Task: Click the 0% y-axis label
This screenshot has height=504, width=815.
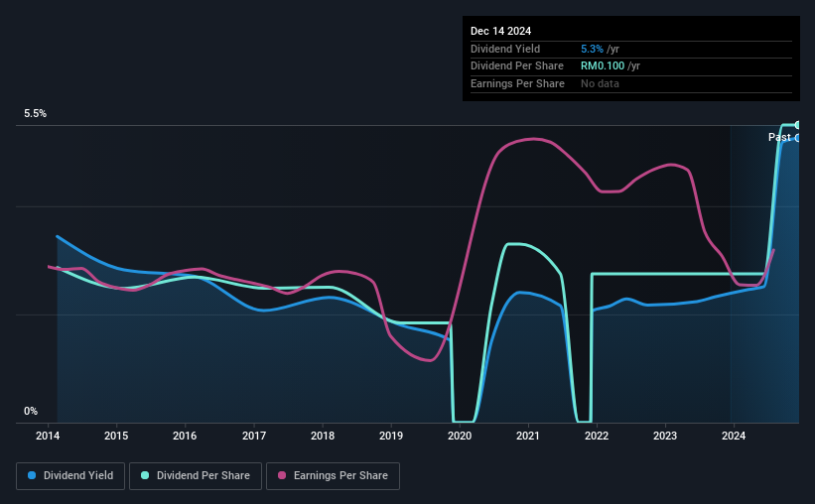Action: click(x=31, y=411)
